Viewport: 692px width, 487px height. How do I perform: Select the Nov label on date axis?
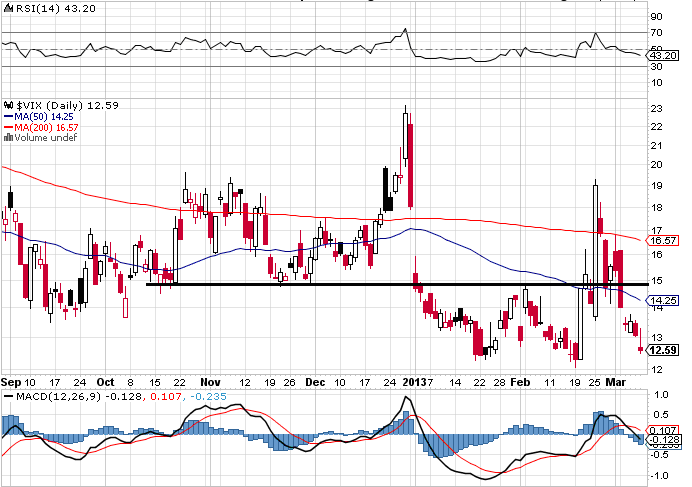[x=209, y=382]
